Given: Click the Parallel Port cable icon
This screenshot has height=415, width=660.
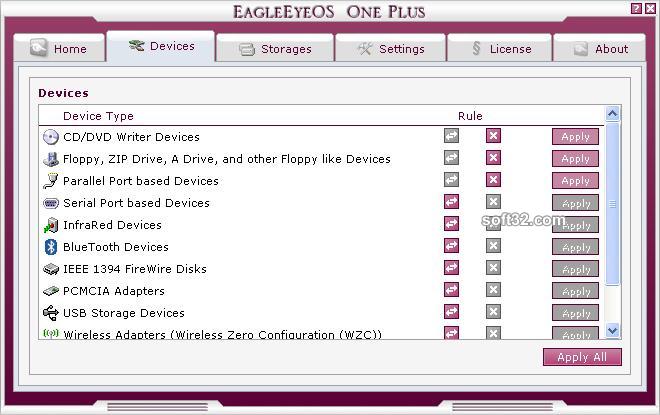Looking at the screenshot, I should tap(51, 181).
